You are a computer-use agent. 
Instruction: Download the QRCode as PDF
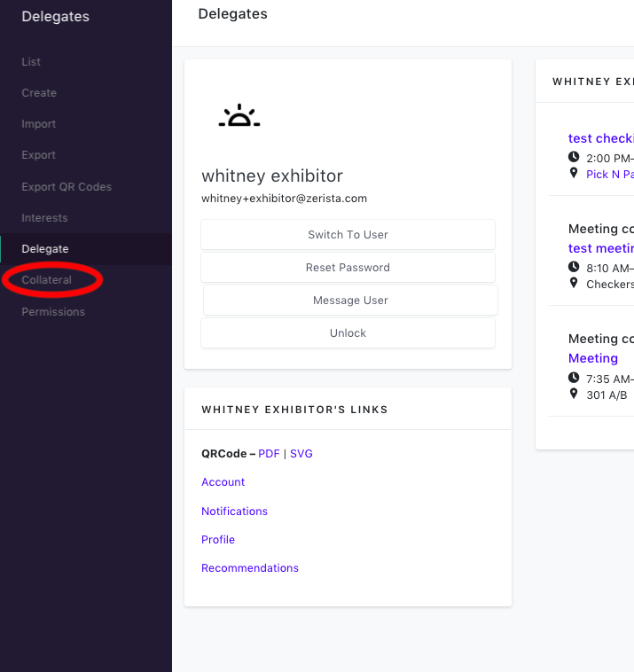pyautogui.click(x=269, y=453)
